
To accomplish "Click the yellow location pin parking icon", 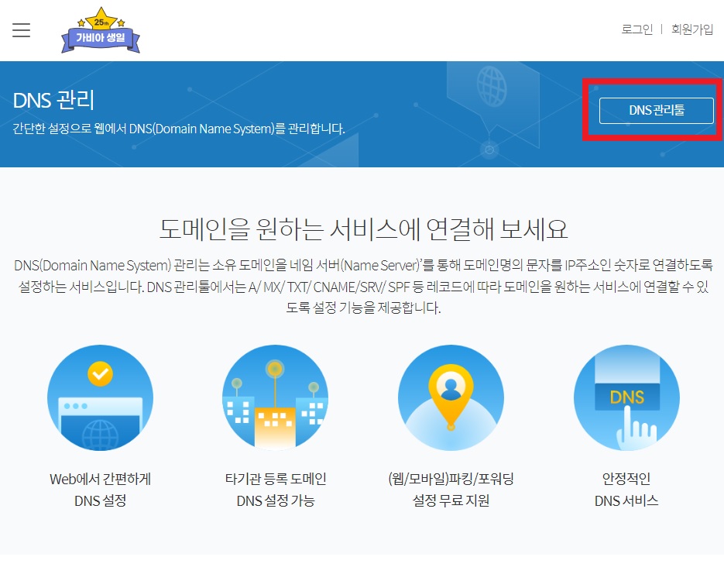I will (451, 397).
